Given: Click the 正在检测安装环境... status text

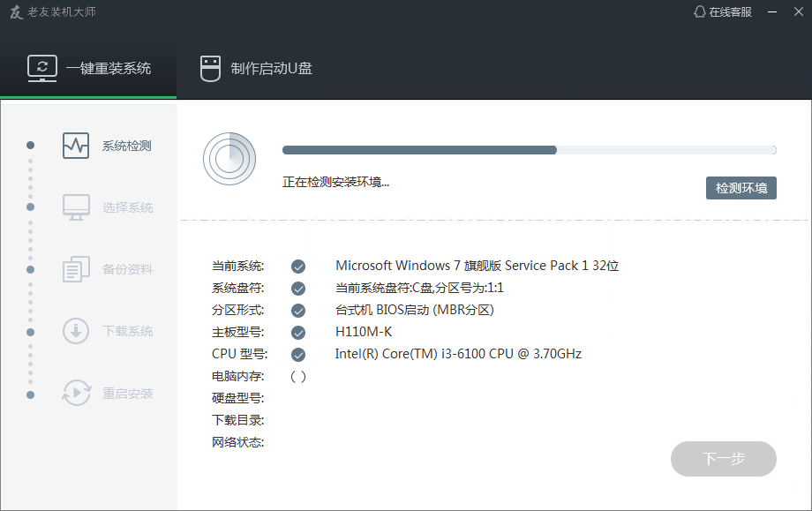Looking at the screenshot, I should coord(335,182).
